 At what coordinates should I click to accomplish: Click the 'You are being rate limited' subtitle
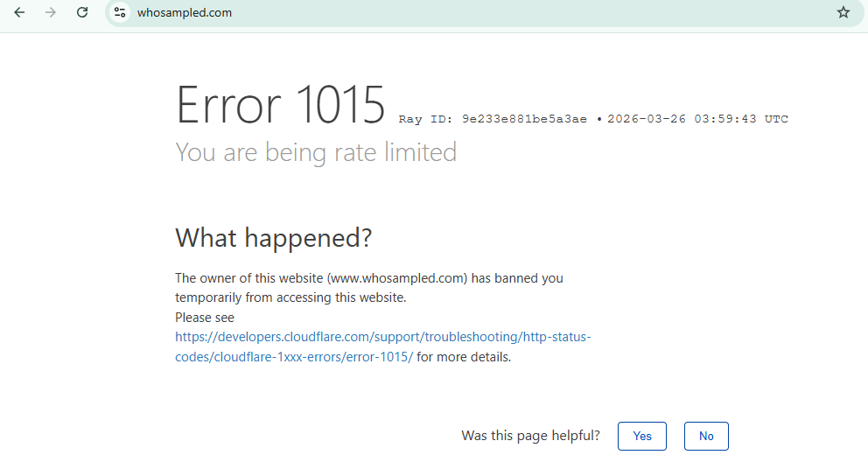click(316, 151)
